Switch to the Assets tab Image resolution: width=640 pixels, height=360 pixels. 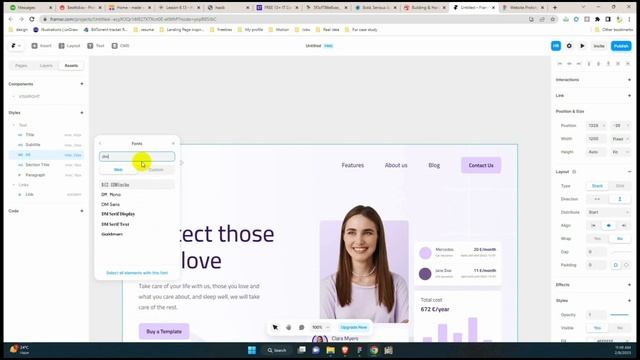click(x=71, y=65)
